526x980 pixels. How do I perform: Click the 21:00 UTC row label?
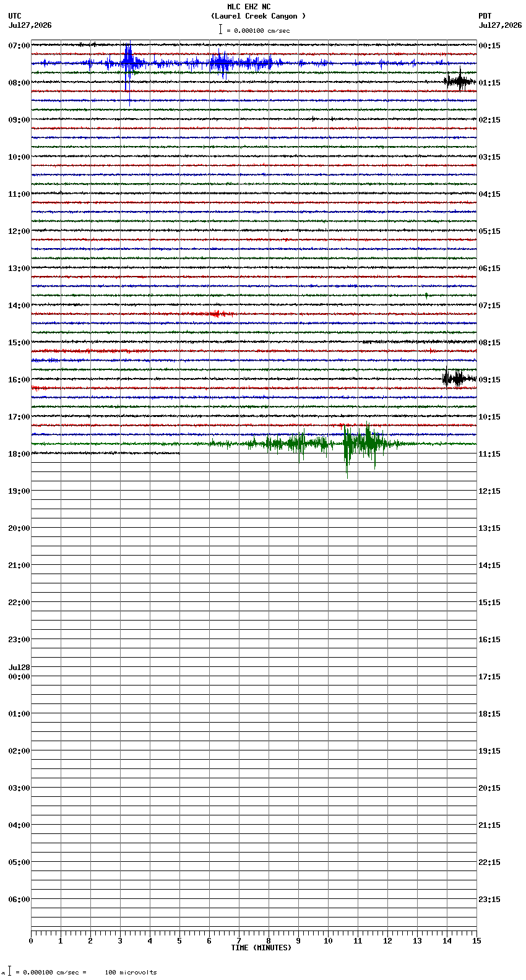coord(19,565)
